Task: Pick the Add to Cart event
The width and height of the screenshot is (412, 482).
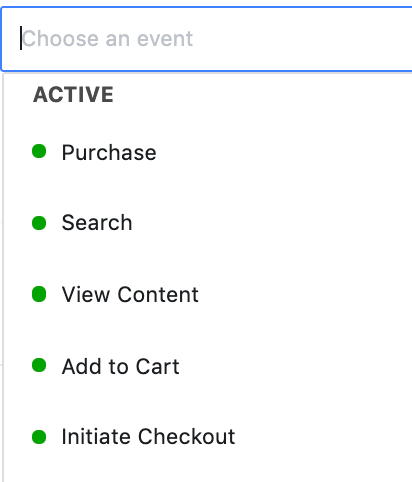Action: point(121,366)
